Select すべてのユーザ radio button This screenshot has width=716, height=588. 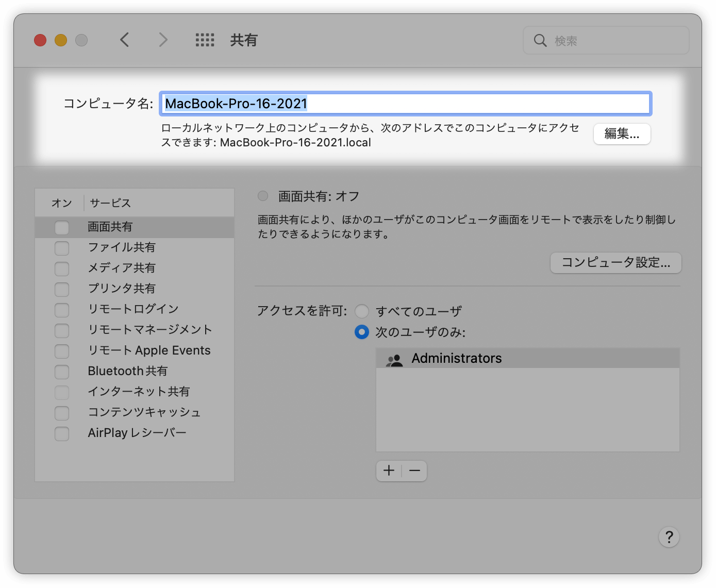[362, 311]
